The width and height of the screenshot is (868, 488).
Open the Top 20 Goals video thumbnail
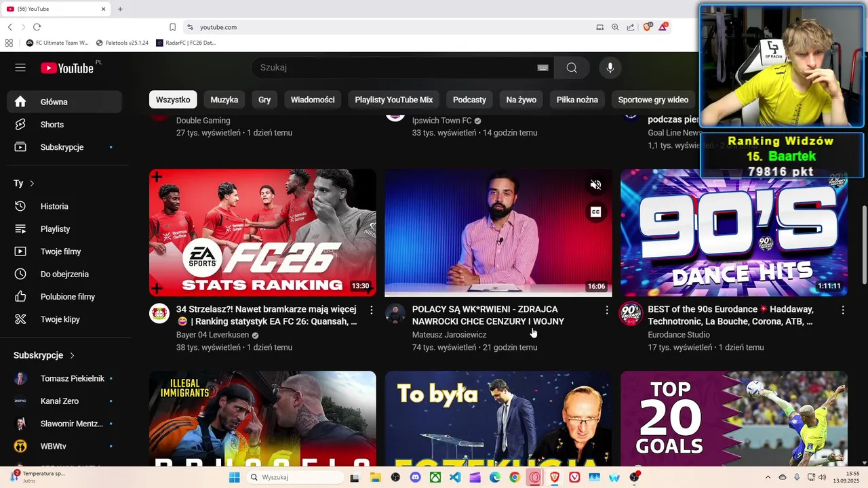[x=734, y=418]
